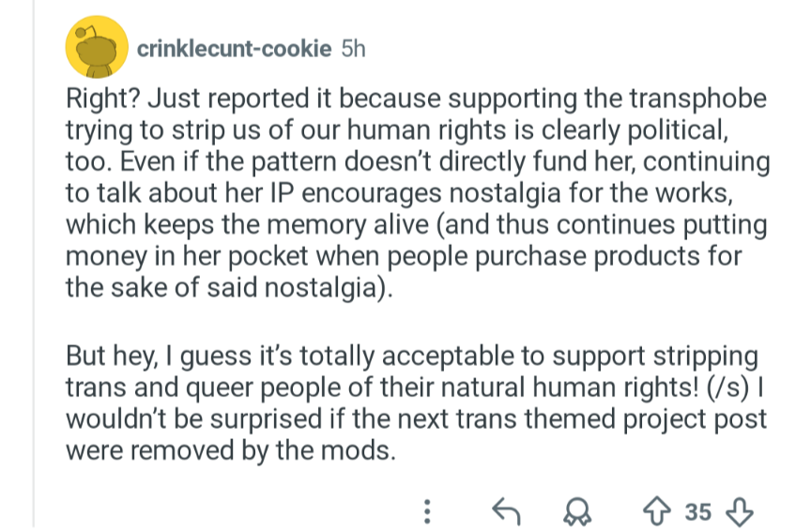Tap the paragraph starting with 'Right? Just reported'
811x532 pixels.
[x=418, y=193]
